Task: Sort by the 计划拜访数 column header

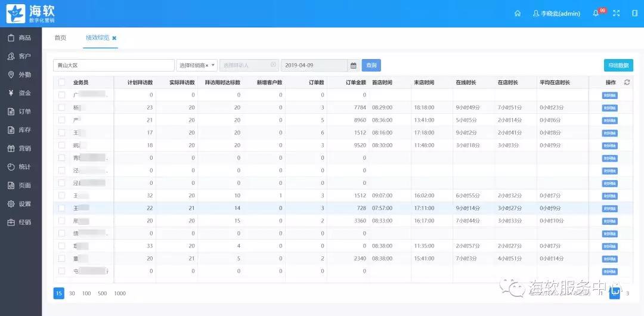Action: click(140, 83)
